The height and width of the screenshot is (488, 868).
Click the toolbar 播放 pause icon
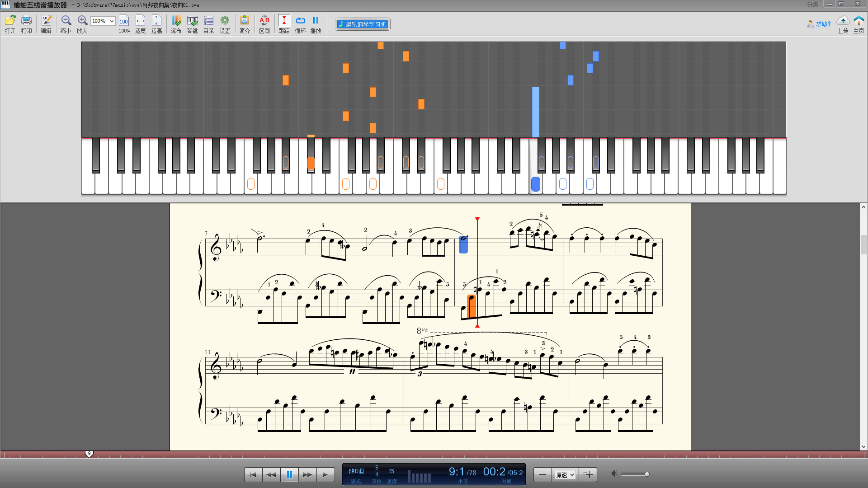(316, 24)
